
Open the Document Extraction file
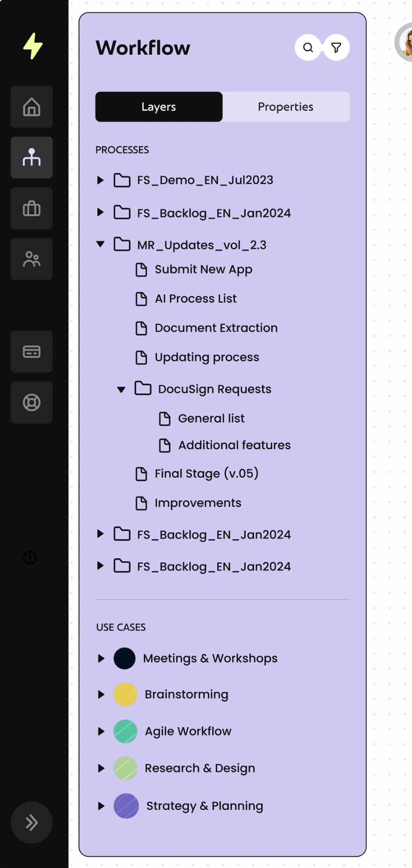tap(216, 328)
